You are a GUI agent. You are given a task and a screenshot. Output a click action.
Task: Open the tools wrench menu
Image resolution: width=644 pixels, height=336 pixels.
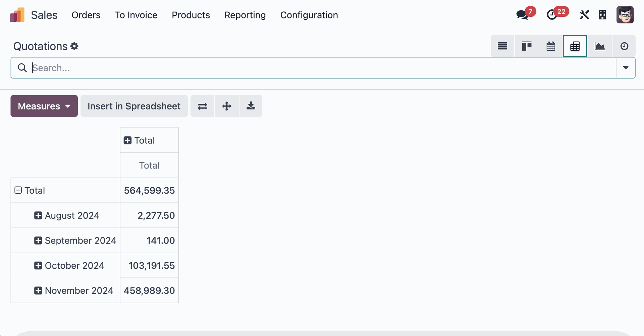(x=584, y=15)
